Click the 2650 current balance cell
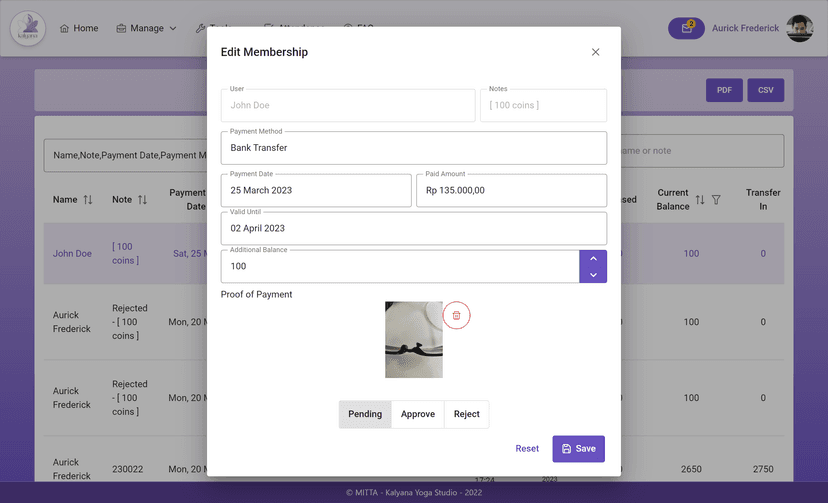Image resolution: width=828 pixels, height=503 pixels. [691, 469]
